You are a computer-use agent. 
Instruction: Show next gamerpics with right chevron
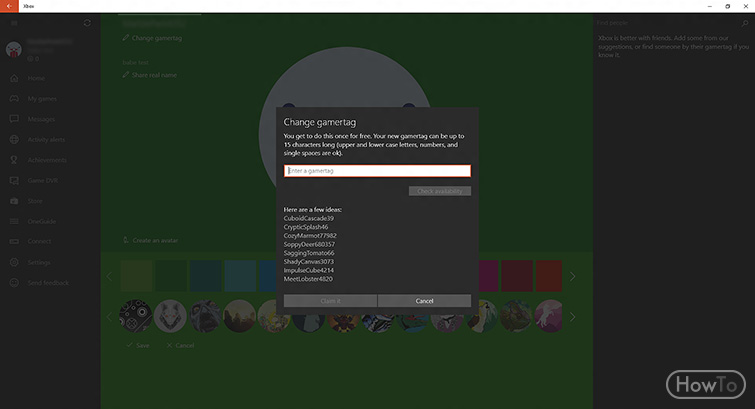coord(573,317)
